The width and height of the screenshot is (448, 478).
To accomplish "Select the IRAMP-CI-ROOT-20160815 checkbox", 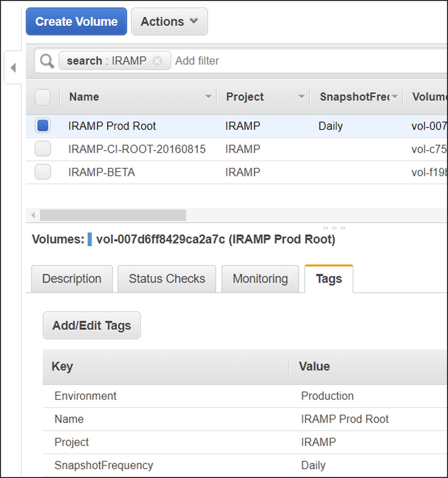I will tap(43, 149).
